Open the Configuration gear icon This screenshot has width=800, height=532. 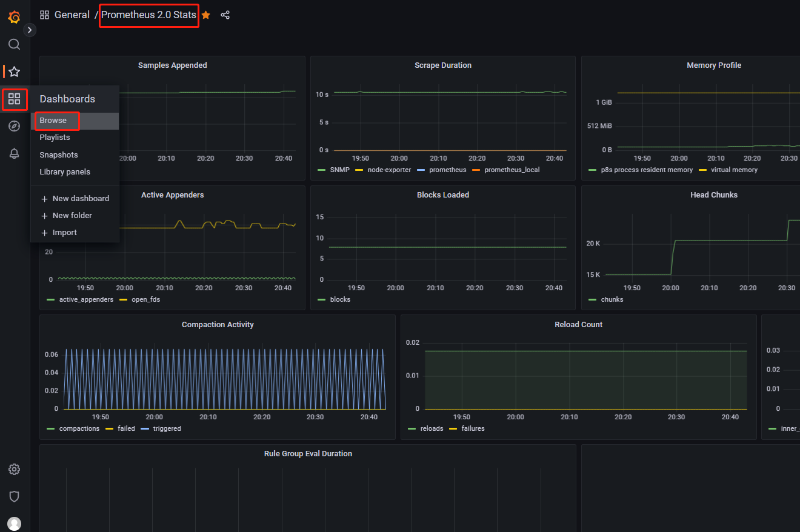tap(15, 469)
